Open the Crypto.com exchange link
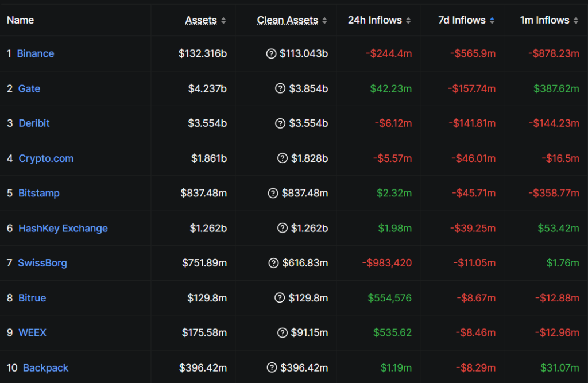The image size is (588, 383). [46, 158]
